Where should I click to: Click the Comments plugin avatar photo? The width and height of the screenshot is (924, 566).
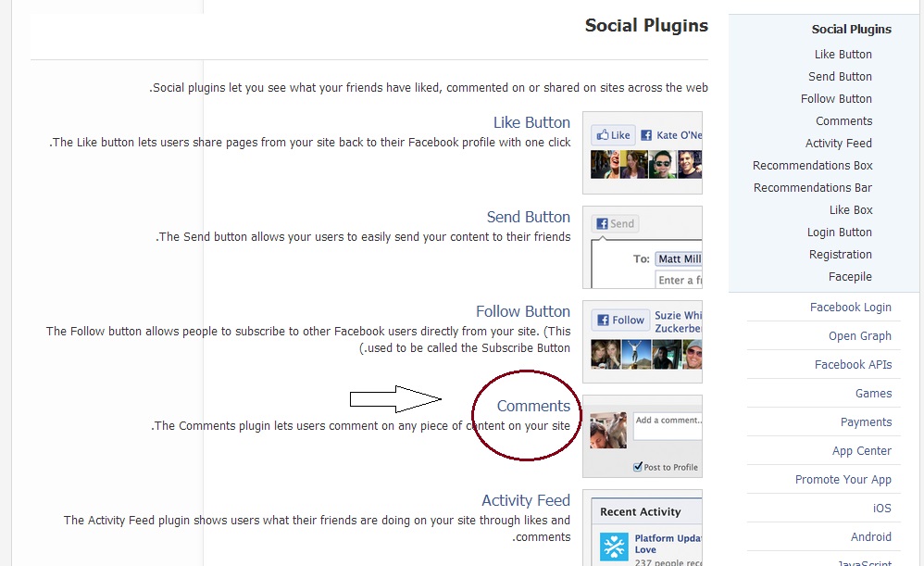click(x=608, y=430)
